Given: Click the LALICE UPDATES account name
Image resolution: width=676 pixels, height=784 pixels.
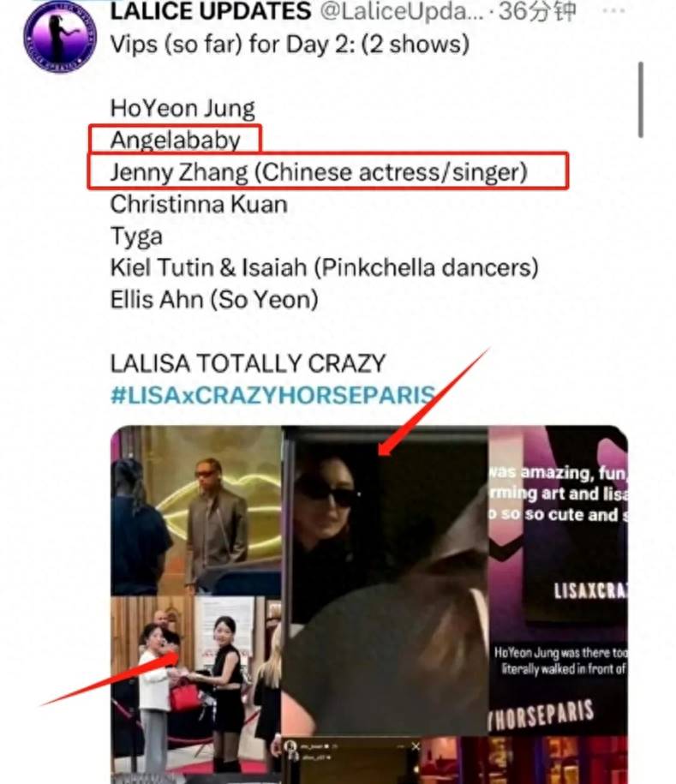Looking at the screenshot, I should [211, 11].
